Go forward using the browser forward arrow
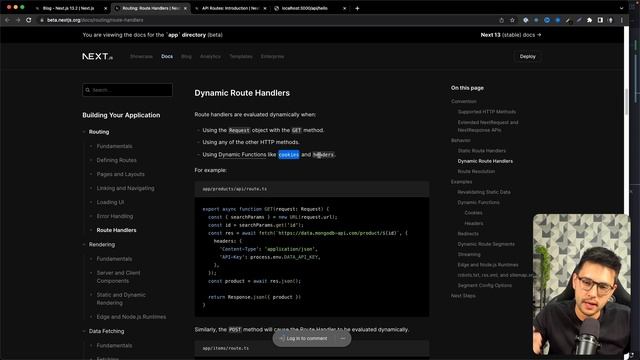The width and height of the screenshot is (640, 360). point(18,20)
